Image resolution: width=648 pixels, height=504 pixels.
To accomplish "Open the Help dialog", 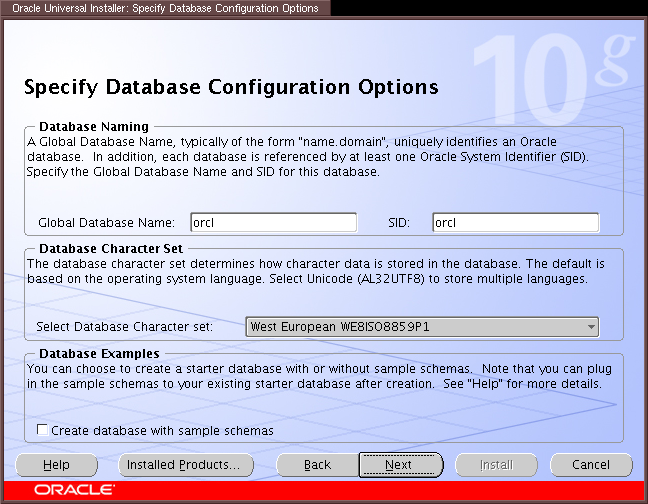I will 57,465.
